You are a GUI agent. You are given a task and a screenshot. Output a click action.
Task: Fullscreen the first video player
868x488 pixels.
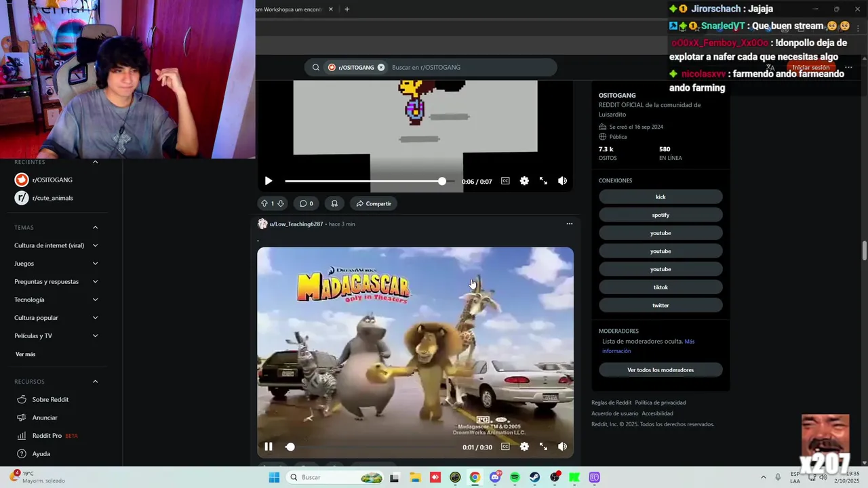[543, 181]
